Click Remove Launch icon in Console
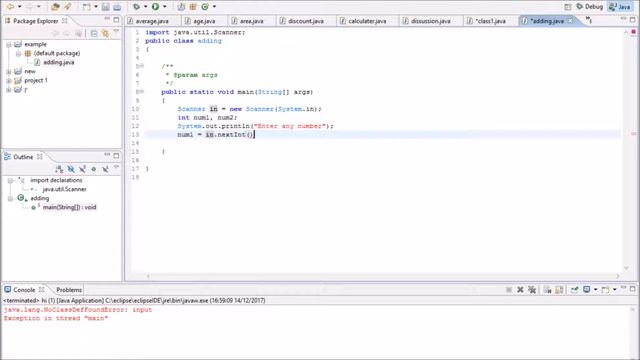640x360 pixels. [x=520, y=290]
